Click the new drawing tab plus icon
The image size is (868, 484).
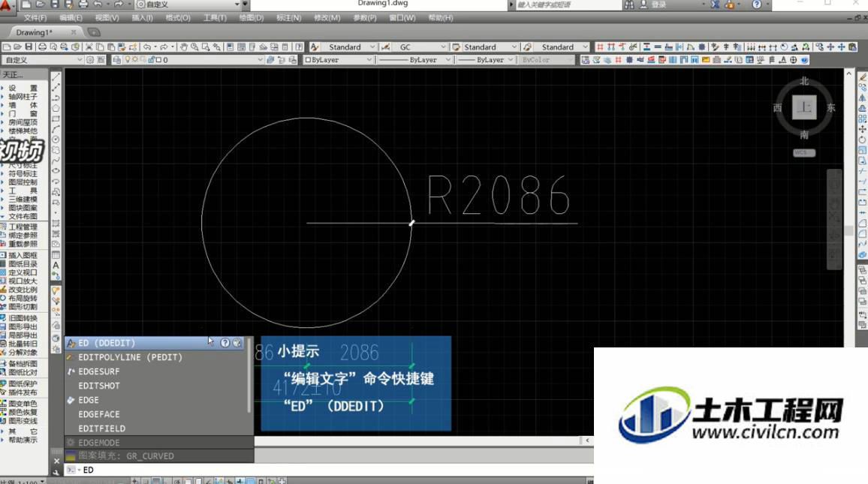tap(94, 32)
